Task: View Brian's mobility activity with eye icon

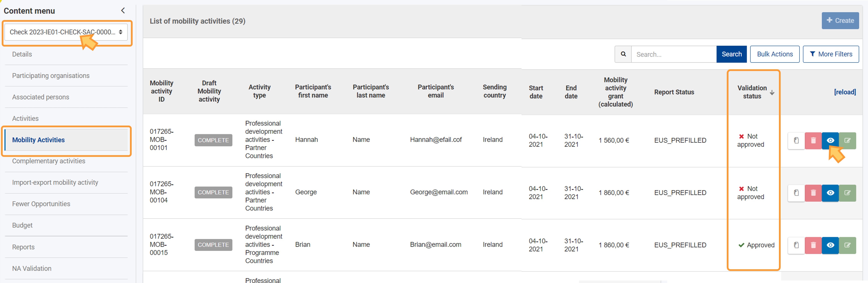Action: 830,245
